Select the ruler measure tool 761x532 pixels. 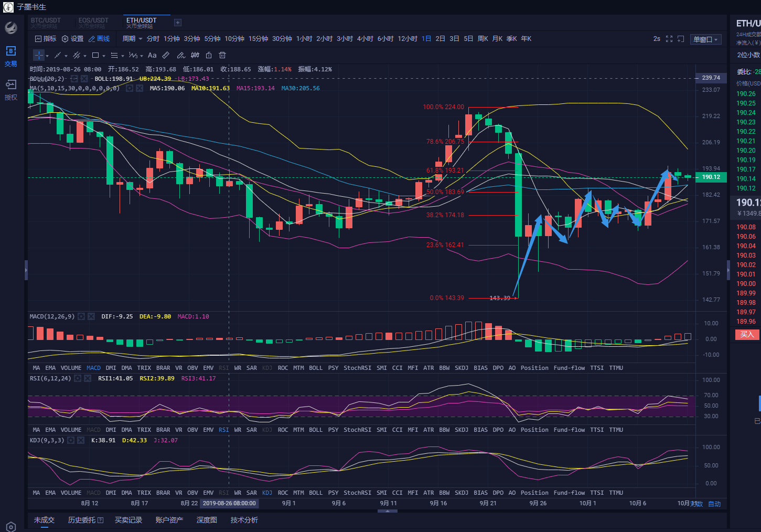click(x=166, y=55)
